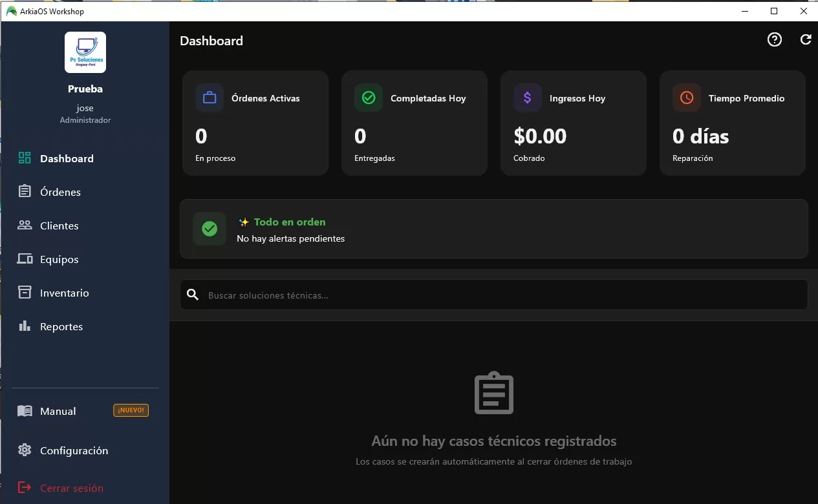Click the clock icon on Tiempo Promedio card
The image size is (818, 504).
[x=687, y=98]
